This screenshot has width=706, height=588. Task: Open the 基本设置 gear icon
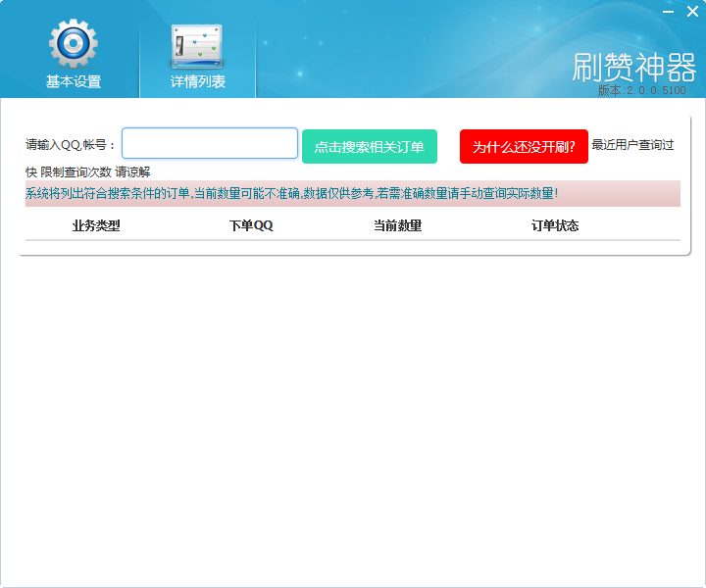click(74, 44)
